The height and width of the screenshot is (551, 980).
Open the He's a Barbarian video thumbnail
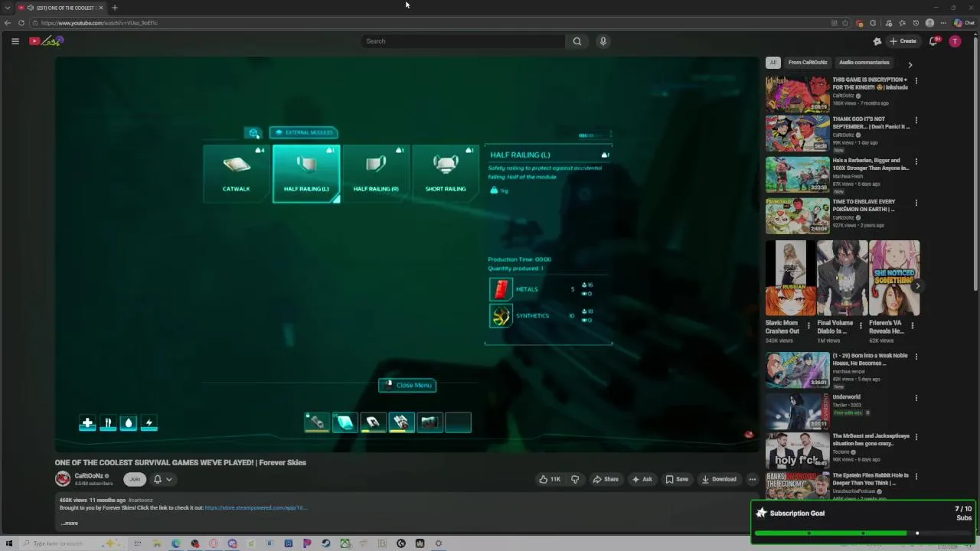pos(797,174)
